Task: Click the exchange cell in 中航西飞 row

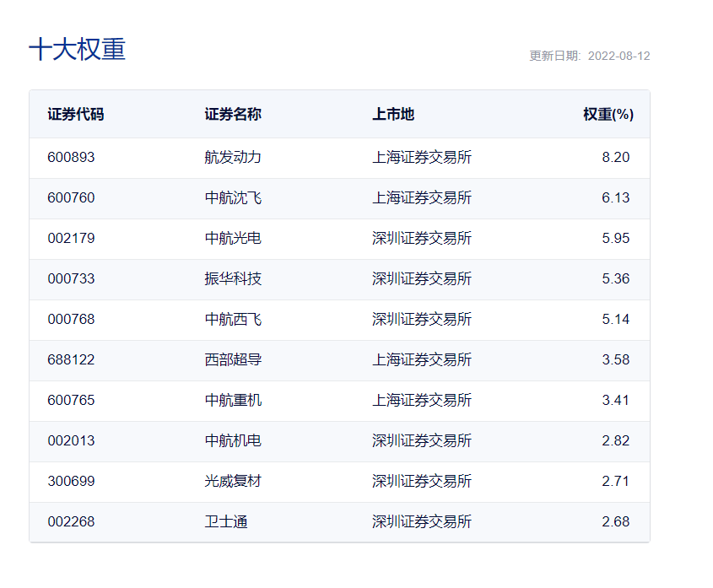Action: [422, 320]
